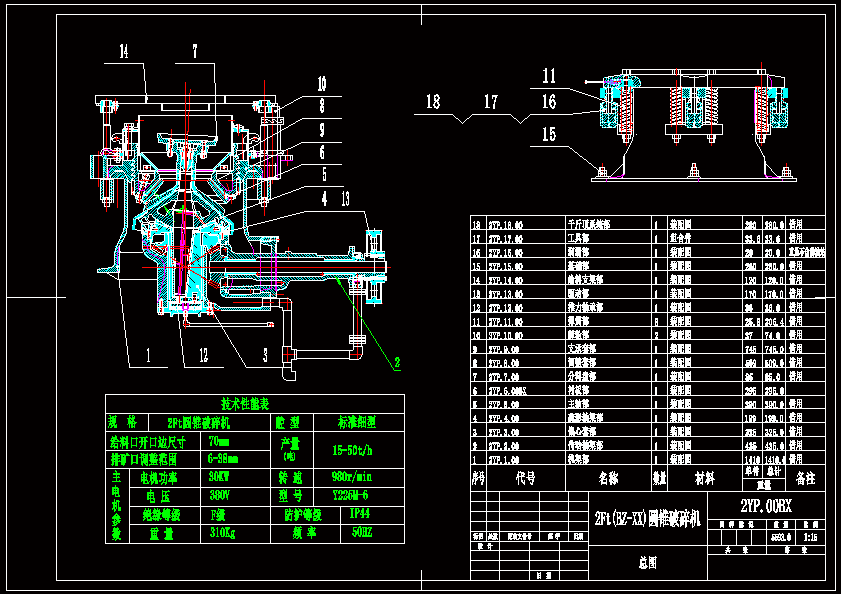The width and height of the screenshot is (841, 594).
Task: Select part callout number 13
Action: point(346,199)
